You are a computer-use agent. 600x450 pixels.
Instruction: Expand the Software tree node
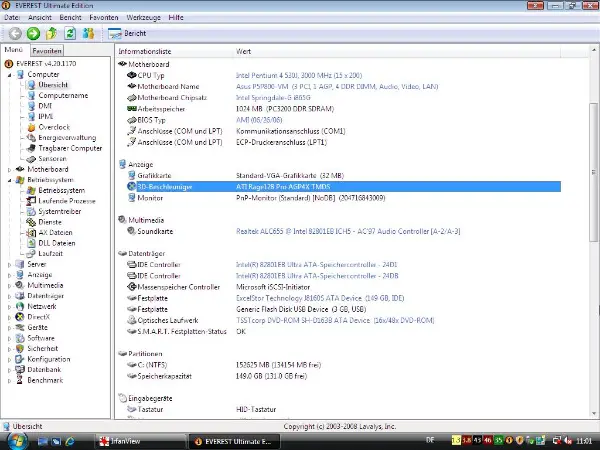tap(9, 338)
